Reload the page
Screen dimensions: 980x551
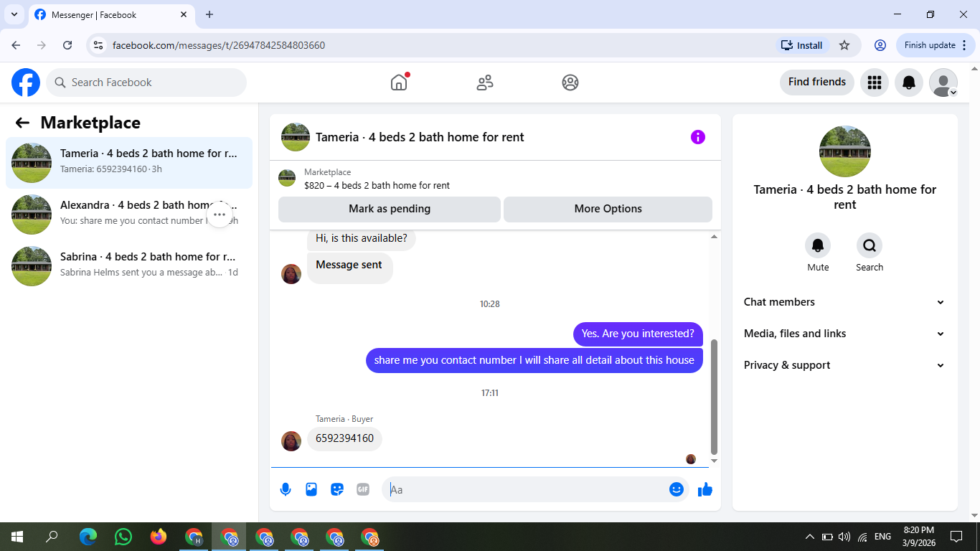pyautogui.click(x=67, y=45)
